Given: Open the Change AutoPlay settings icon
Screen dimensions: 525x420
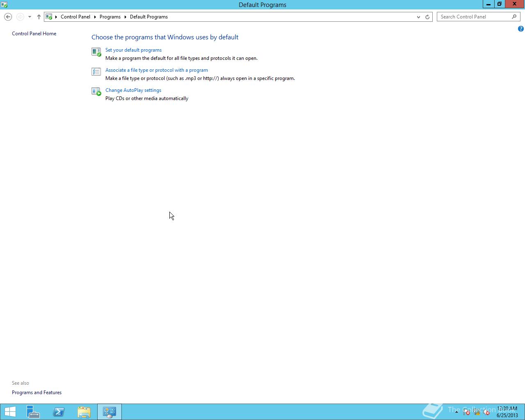Looking at the screenshot, I should tap(96, 91).
